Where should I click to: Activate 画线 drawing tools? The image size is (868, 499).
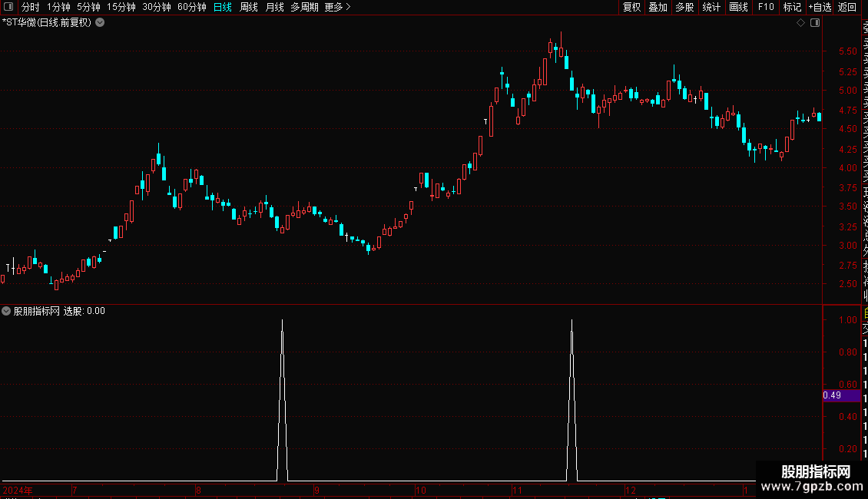[x=738, y=7]
